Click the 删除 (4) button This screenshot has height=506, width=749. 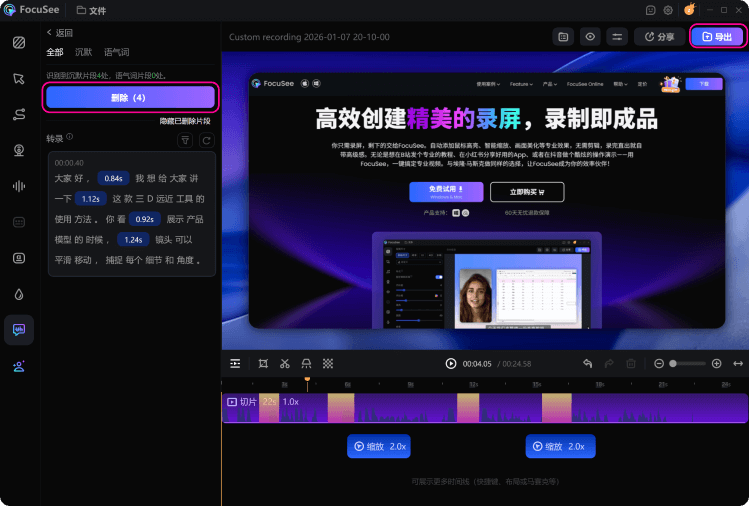(130, 97)
